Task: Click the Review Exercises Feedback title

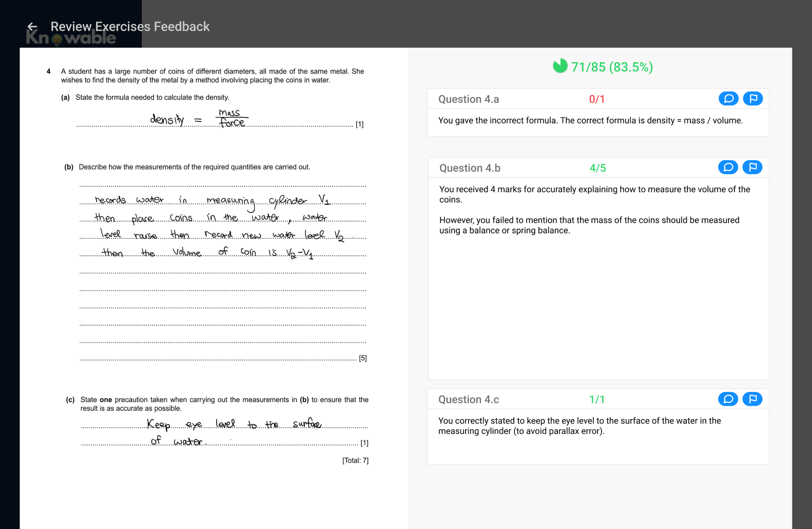Action: coord(130,27)
